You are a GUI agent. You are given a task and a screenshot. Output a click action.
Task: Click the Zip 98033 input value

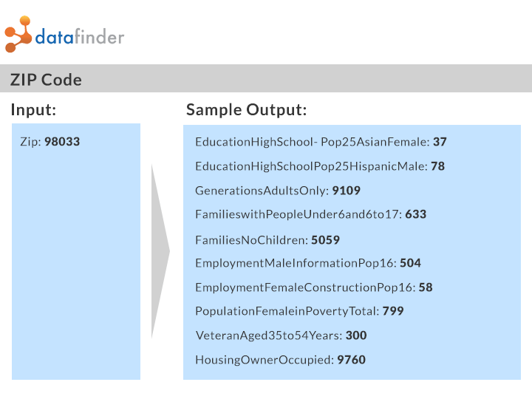50,141
